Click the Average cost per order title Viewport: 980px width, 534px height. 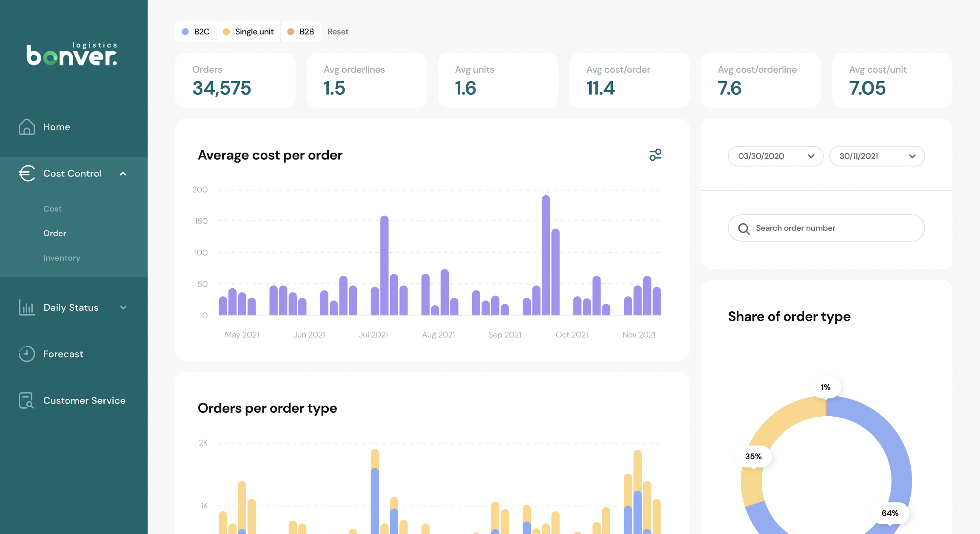coord(270,155)
